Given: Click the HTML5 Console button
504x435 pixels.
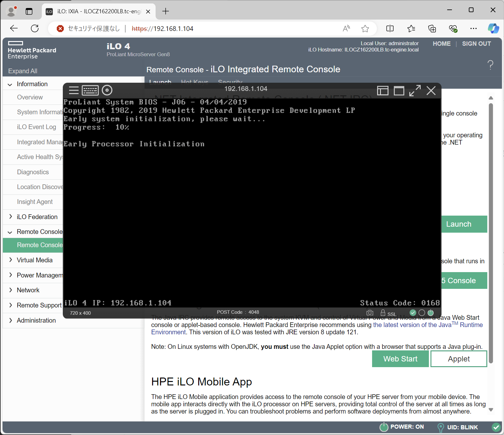Looking at the screenshot, I should point(464,281).
